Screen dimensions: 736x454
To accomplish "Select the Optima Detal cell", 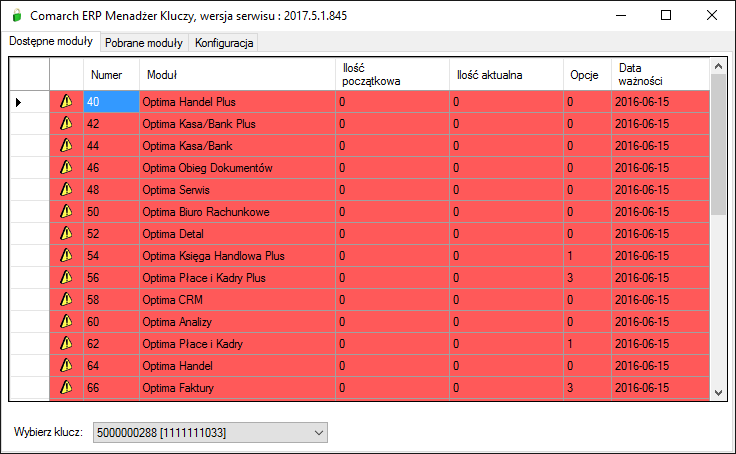I will [238, 234].
